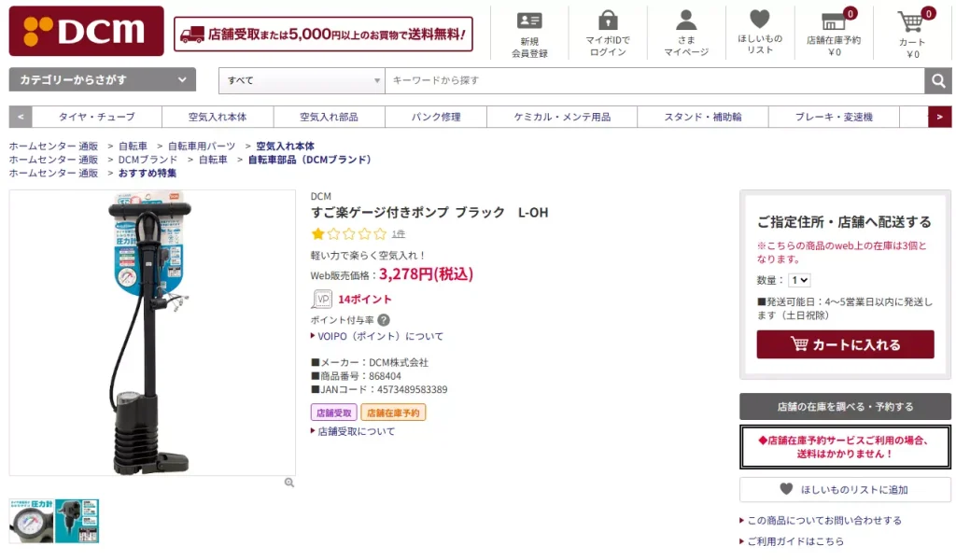Open さまマイページ person icon
This screenshot has width=956, height=560.
click(686, 21)
